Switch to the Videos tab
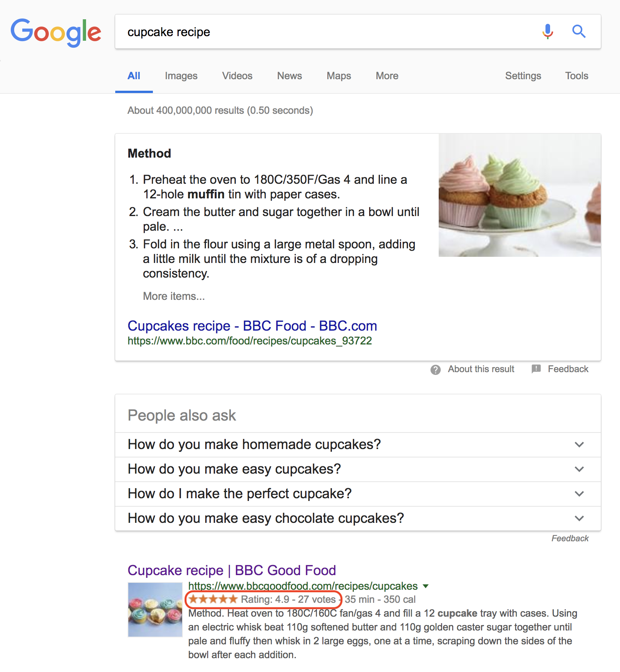Screen dimensions: 620x672 coord(237,76)
